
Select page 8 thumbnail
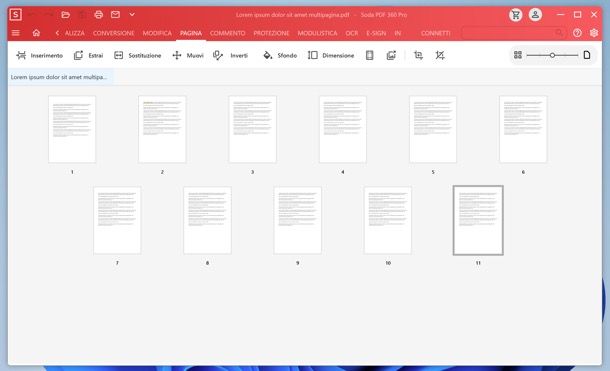(x=207, y=220)
